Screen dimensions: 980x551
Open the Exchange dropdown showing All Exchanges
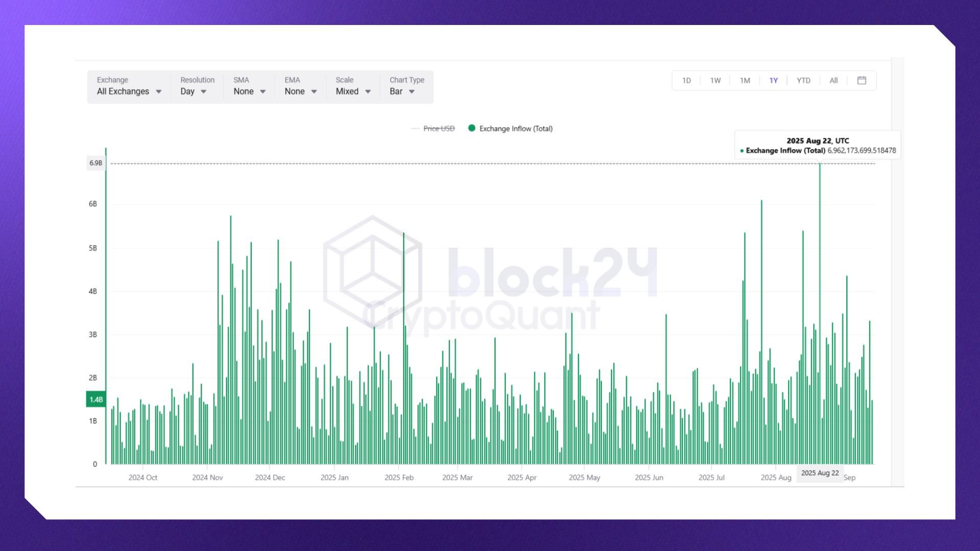click(128, 91)
